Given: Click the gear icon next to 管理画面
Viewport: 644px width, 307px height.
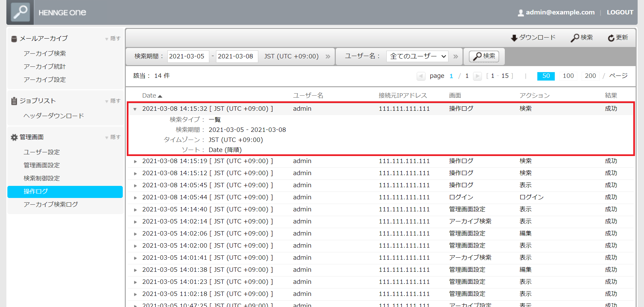Looking at the screenshot, I should (x=14, y=137).
